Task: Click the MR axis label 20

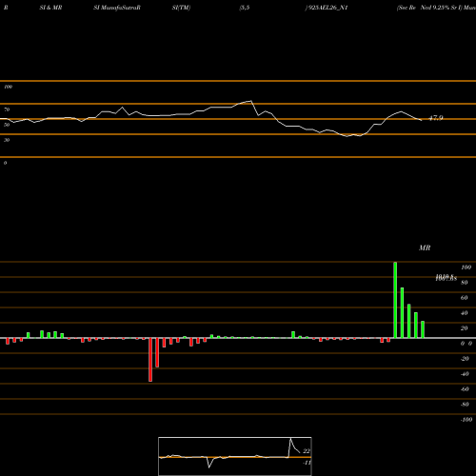Action: (465, 328)
